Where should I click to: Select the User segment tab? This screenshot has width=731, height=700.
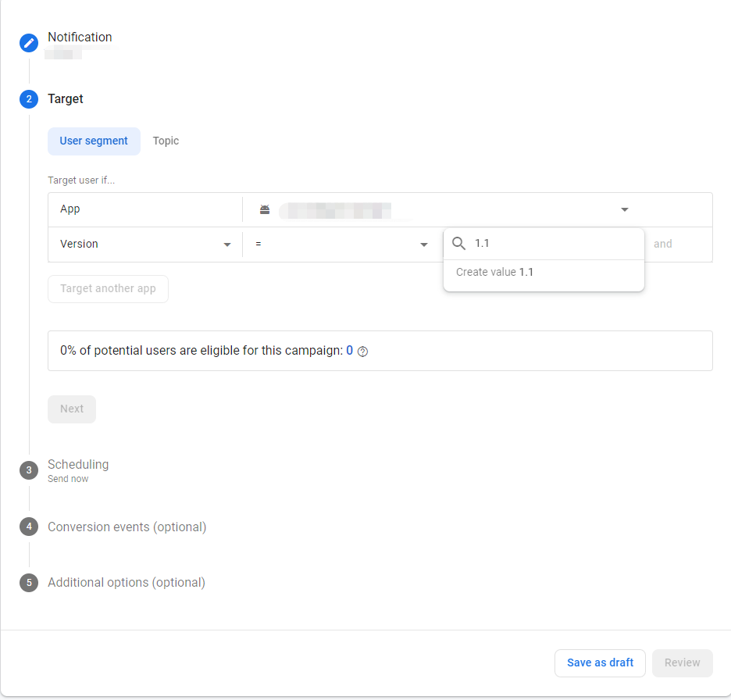point(94,141)
